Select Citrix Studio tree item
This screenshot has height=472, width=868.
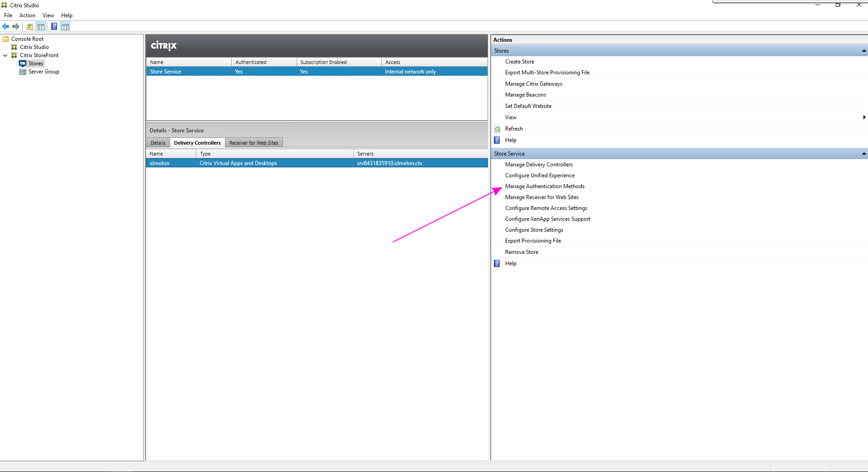[34, 47]
